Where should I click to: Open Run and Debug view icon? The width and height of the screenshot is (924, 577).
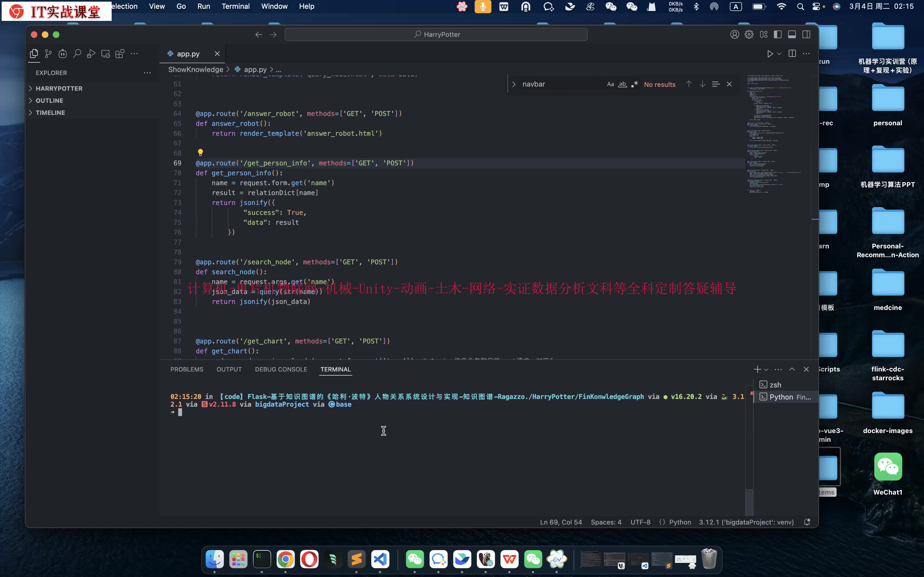pos(91,54)
